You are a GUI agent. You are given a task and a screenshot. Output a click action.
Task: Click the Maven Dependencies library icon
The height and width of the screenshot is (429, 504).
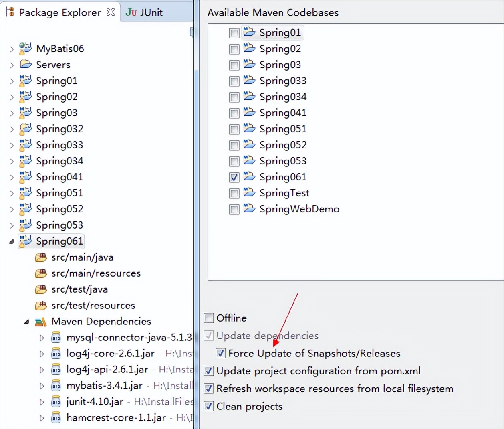(x=41, y=322)
